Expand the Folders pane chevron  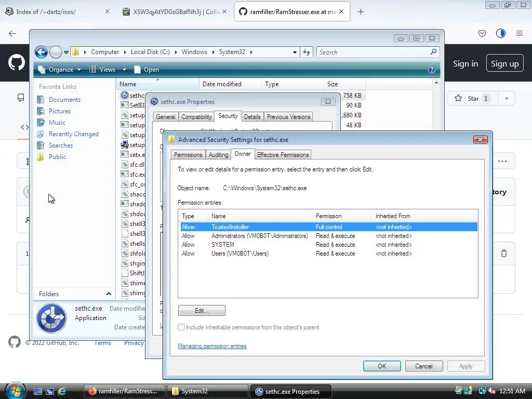(x=109, y=294)
